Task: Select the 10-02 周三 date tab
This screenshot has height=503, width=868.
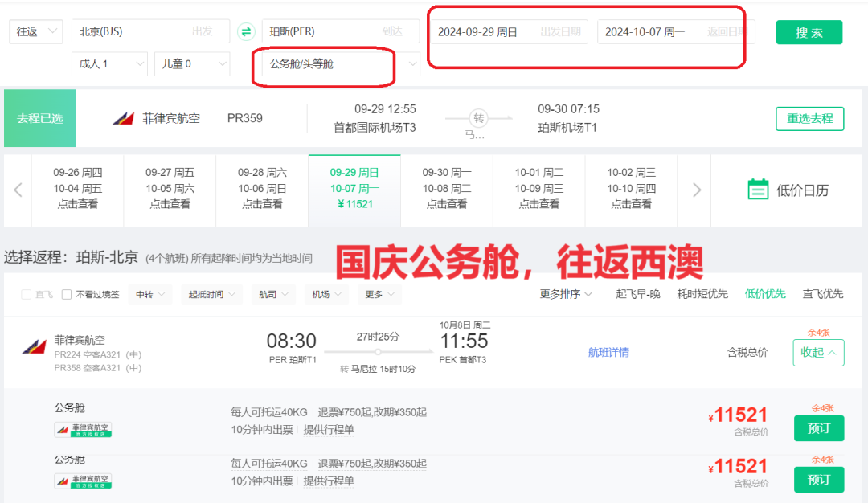Action: [631, 189]
